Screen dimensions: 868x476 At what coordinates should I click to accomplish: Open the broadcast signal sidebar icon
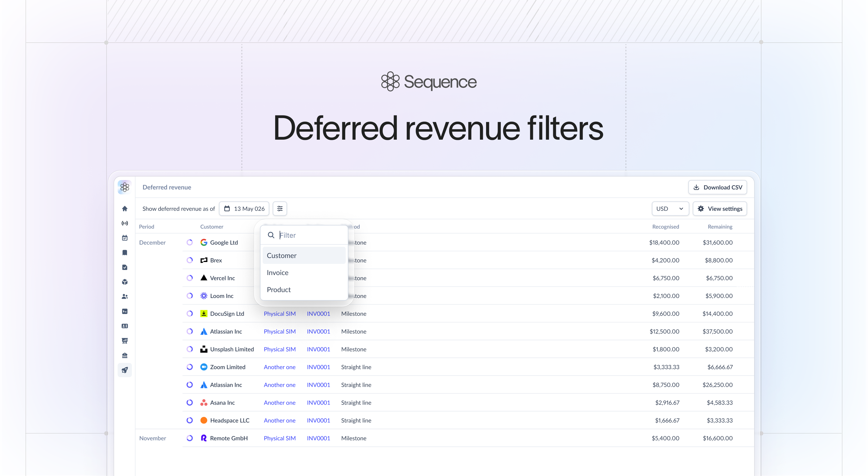[x=125, y=223]
